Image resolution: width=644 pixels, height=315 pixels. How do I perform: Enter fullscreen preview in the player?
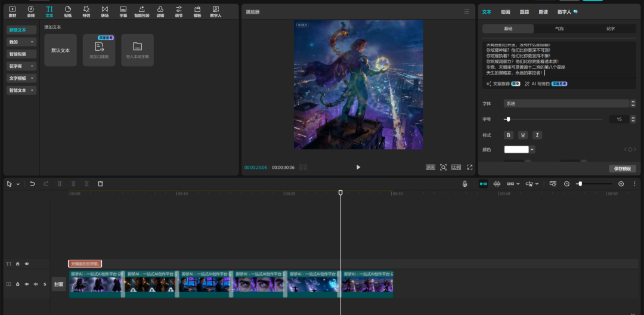tap(470, 167)
